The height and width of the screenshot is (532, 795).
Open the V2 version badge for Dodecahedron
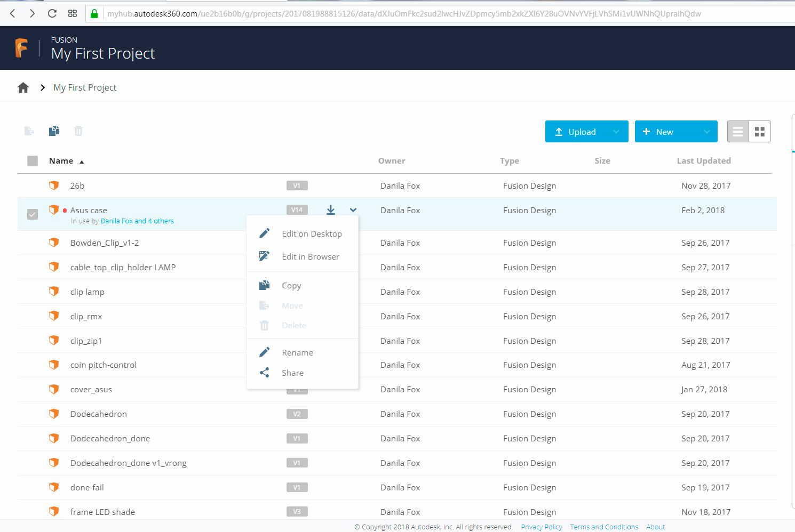click(x=297, y=414)
